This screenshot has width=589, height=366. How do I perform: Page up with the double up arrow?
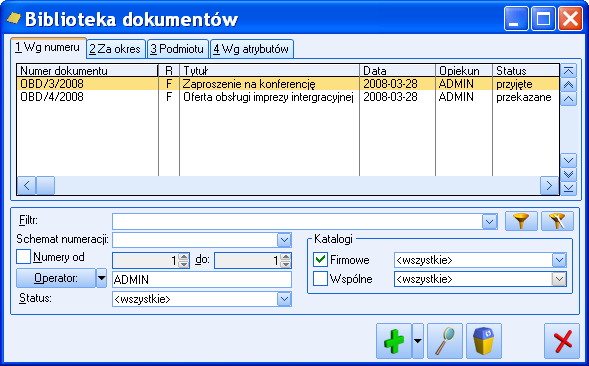(568, 85)
